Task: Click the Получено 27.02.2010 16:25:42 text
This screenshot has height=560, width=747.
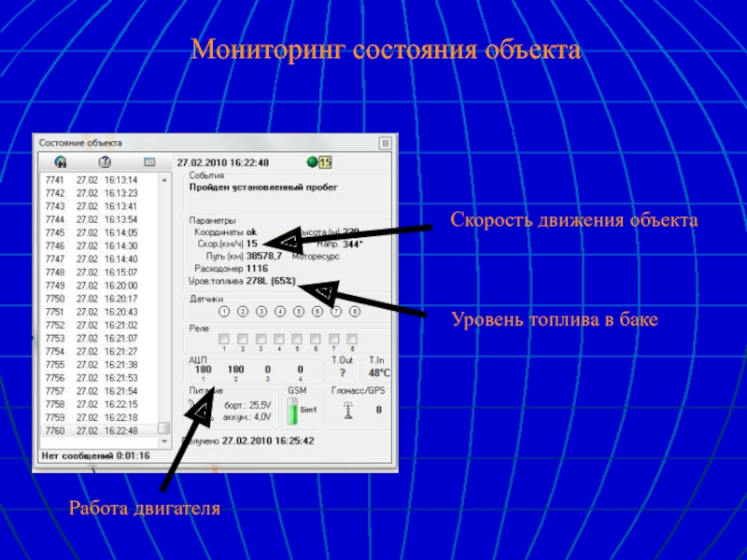Action: tap(248, 441)
